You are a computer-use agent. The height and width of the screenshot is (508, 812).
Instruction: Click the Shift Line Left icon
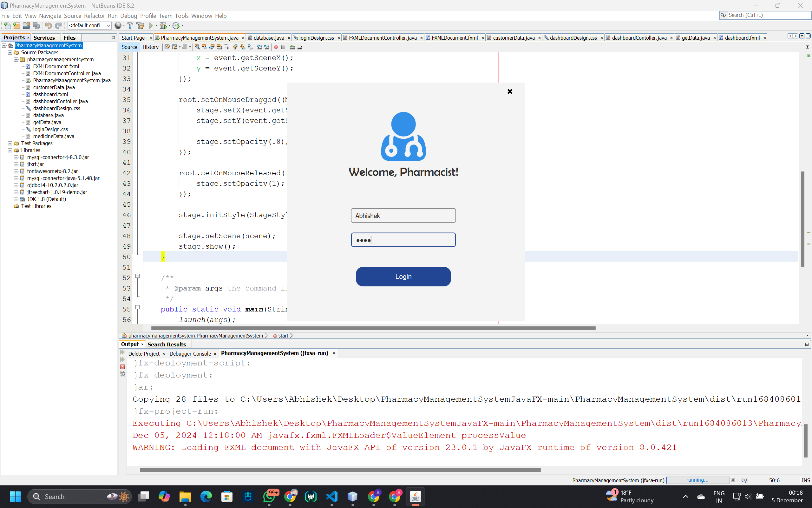pos(259,47)
